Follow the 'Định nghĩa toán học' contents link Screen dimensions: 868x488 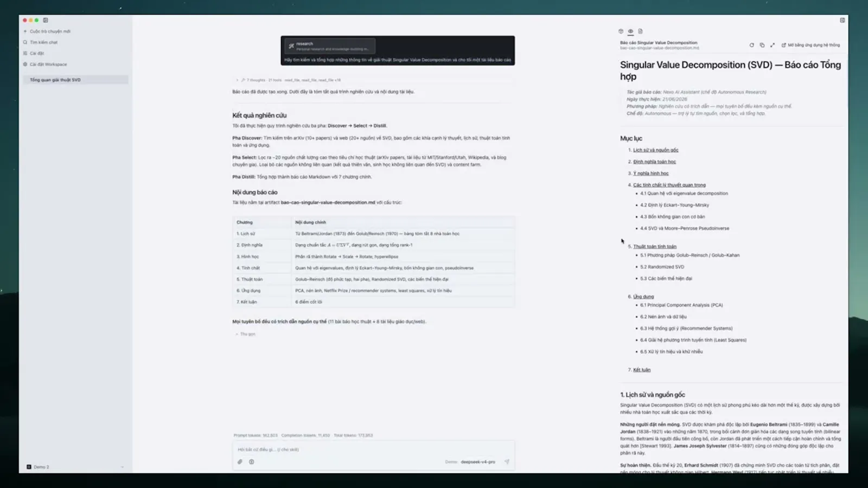[x=654, y=162]
